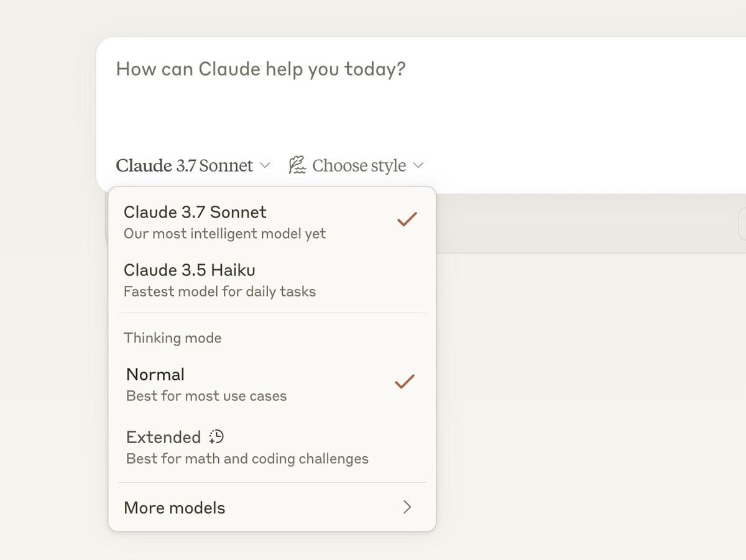This screenshot has width=746, height=560.
Task: Select the Claude 3.5 Haiku model
Action: click(272, 280)
